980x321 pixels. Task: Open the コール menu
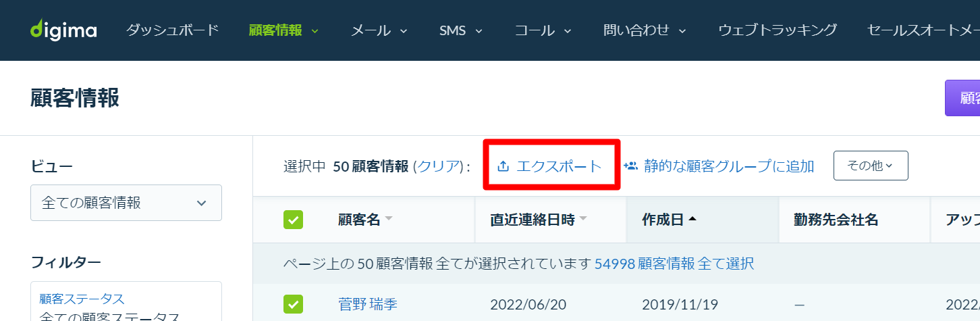click(x=543, y=30)
